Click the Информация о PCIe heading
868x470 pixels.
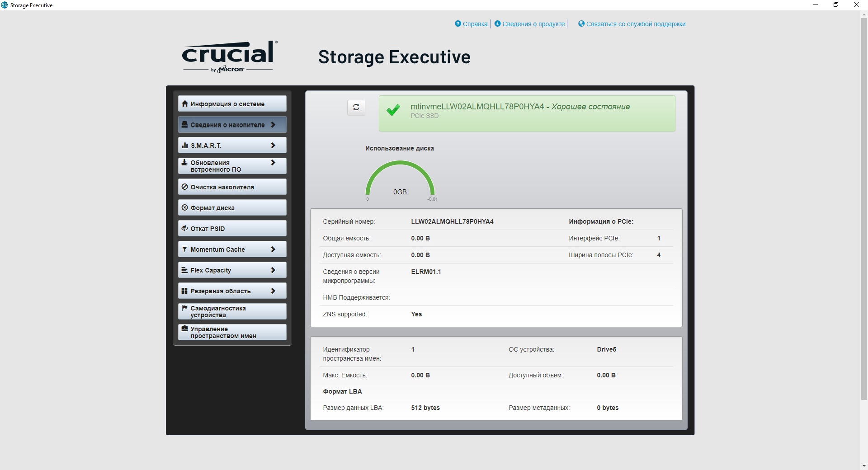click(601, 221)
